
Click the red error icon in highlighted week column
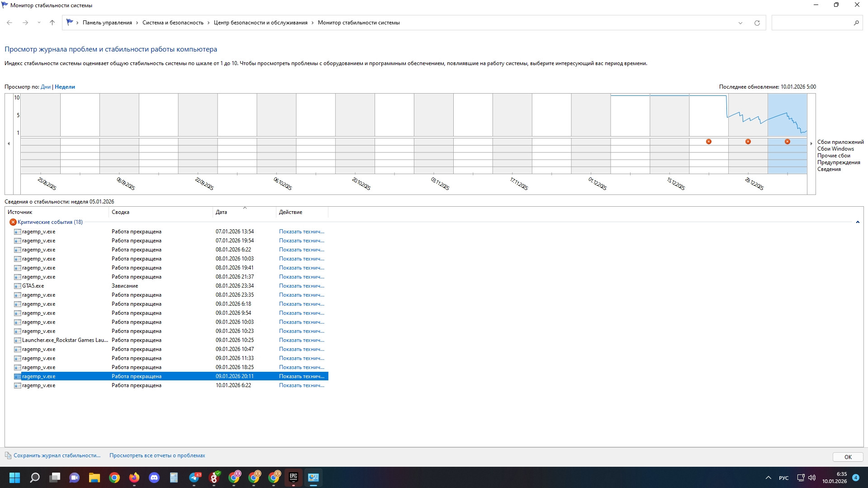pyautogui.click(x=787, y=142)
